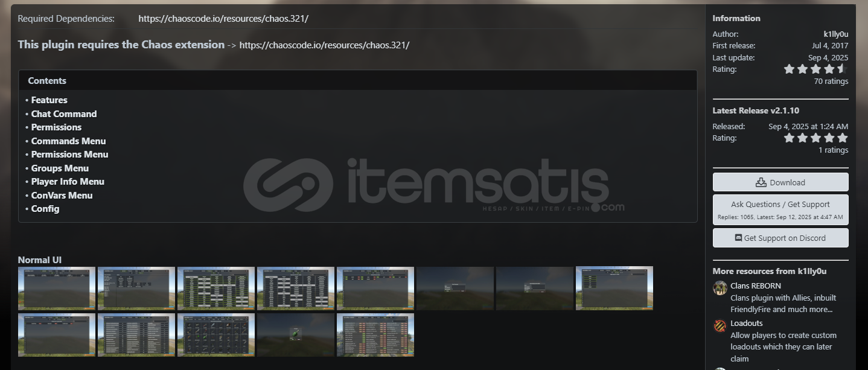Click the 'Information' sidebar heading
This screenshot has width=868, height=370.
[736, 19]
